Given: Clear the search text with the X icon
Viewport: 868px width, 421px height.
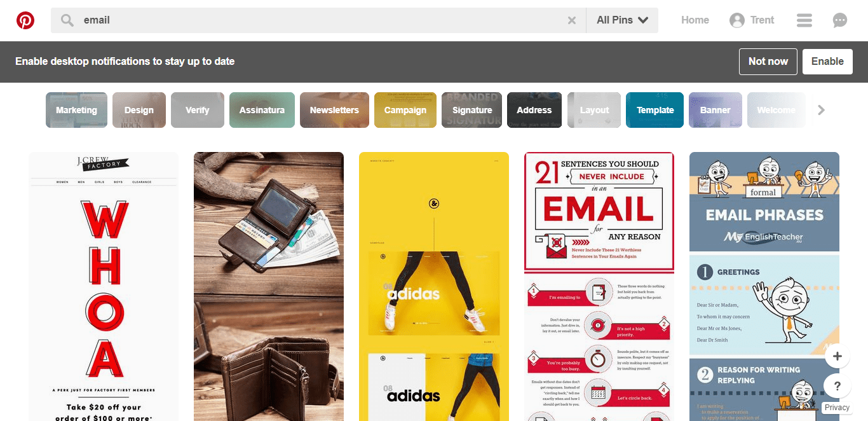Looking at the screenshot, I should (572, 20).
